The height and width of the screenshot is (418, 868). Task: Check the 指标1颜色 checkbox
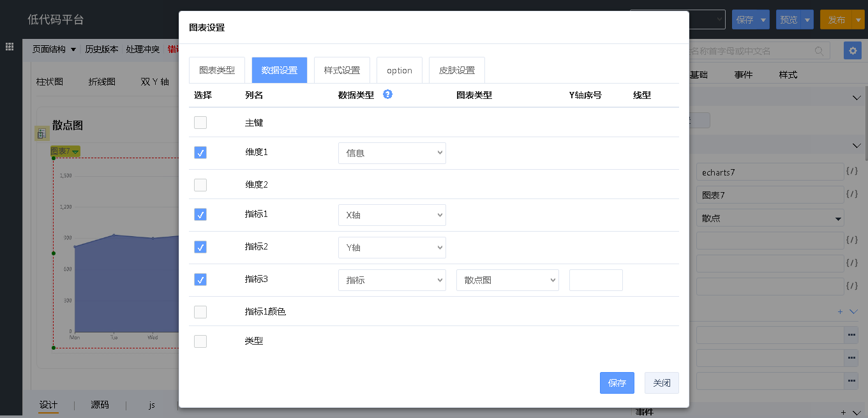200,312
